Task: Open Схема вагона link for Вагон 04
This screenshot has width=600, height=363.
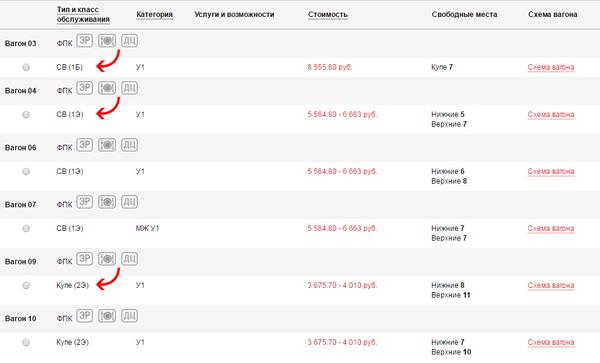Action: (551, 115)
